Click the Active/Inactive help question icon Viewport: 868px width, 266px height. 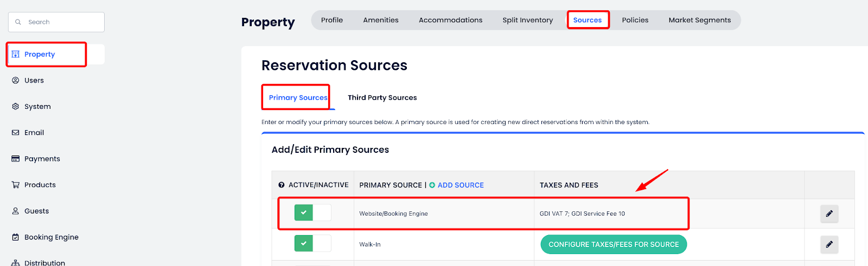[282, 185]
